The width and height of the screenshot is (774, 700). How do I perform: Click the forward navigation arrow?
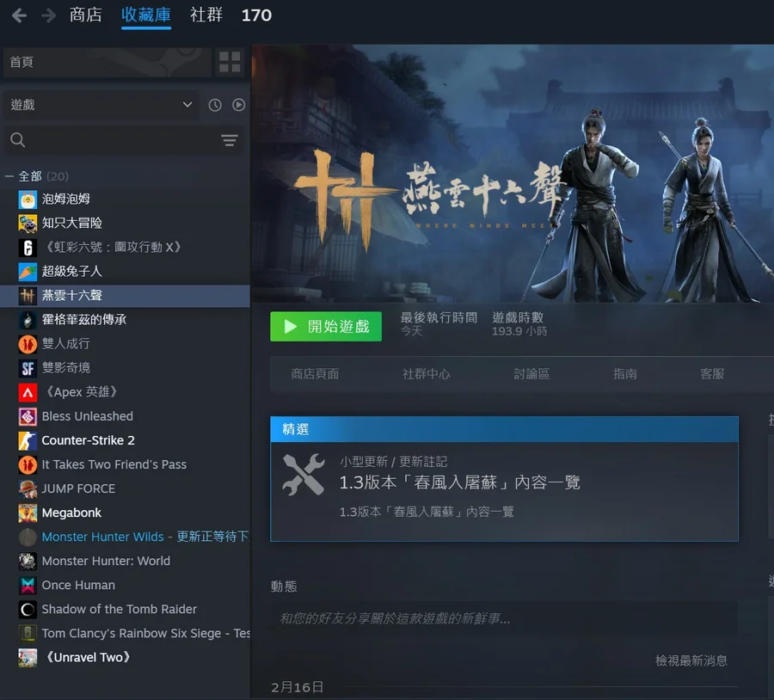coord(48,15)
